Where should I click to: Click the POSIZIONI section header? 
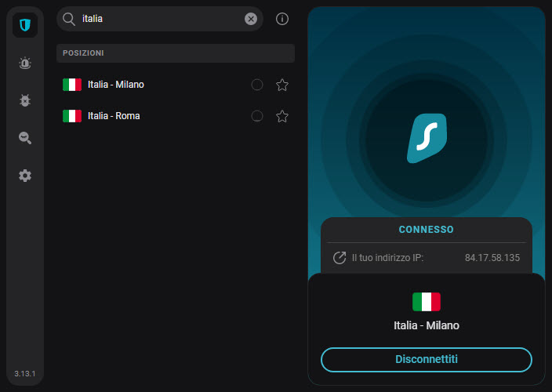pos(176,53)
